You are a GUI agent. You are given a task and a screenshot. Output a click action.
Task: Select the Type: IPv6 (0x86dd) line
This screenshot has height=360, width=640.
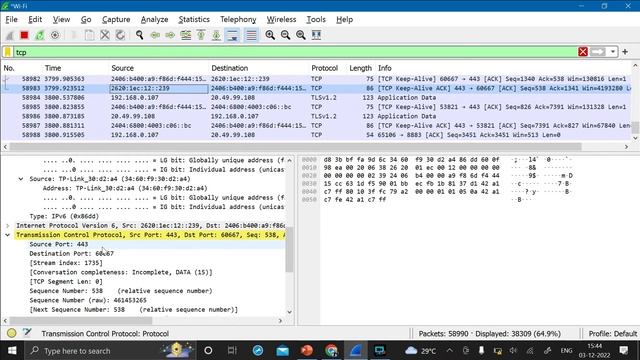(x=64, y=216)
